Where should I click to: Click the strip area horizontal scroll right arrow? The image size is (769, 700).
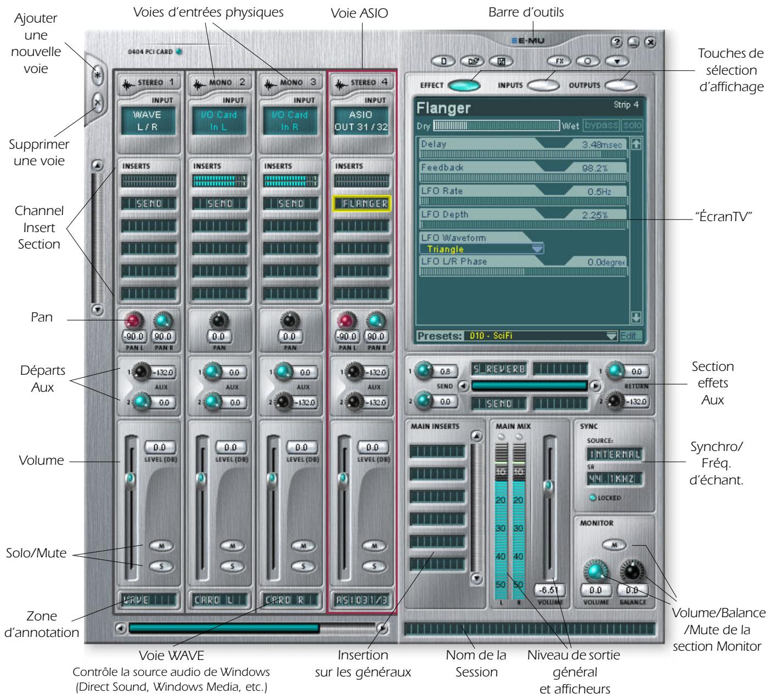pos(383,629)
